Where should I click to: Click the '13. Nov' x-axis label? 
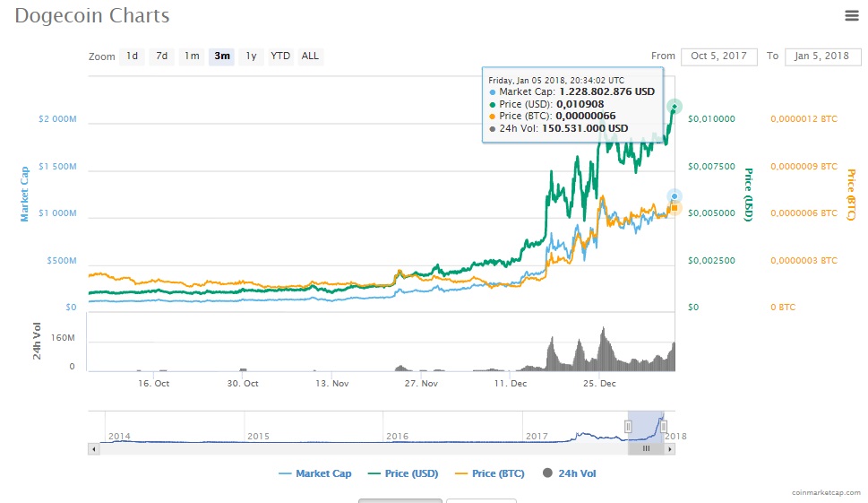(x=332, y=384)
